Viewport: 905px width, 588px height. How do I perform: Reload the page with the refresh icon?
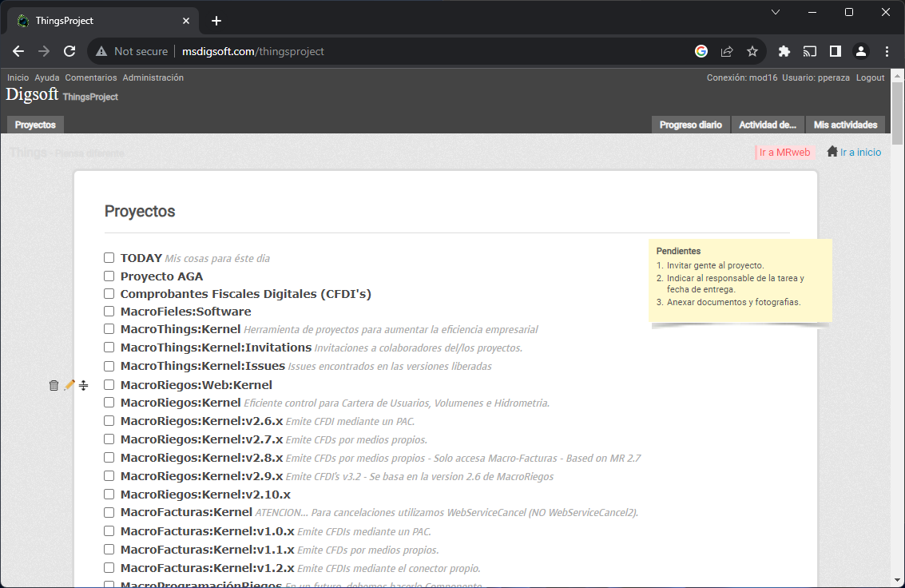click(69, 51)
